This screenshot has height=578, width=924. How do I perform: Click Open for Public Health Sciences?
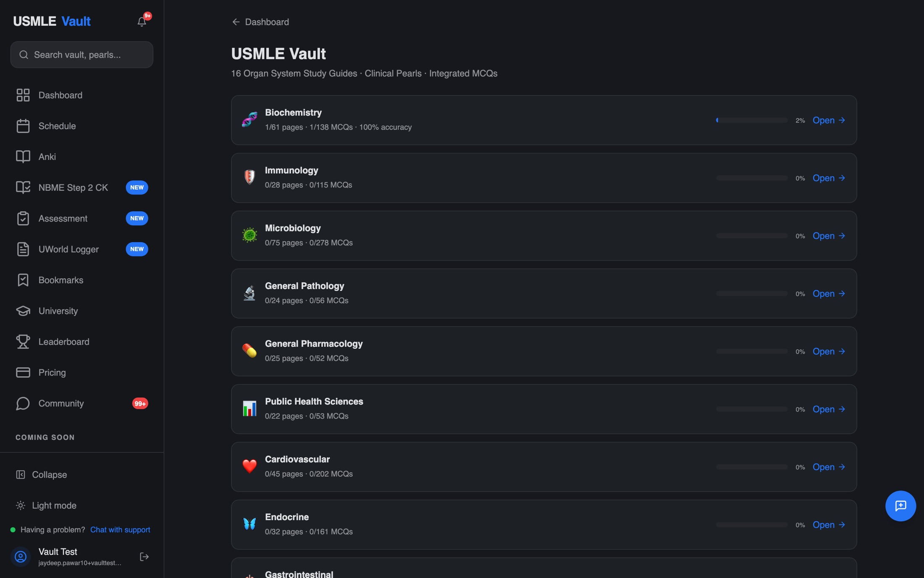pyautogui.click(x=829, y=409)
